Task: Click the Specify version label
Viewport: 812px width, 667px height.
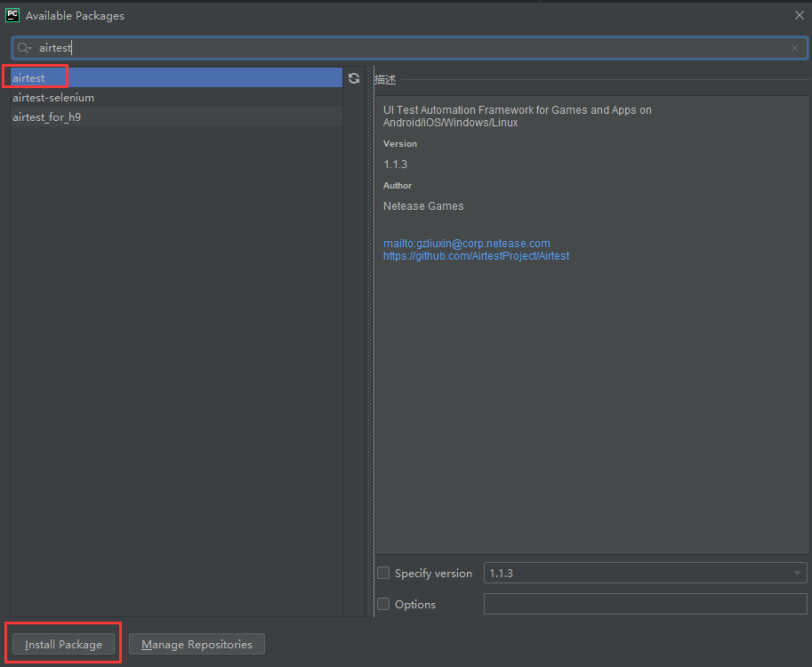Action: (433, 574)
